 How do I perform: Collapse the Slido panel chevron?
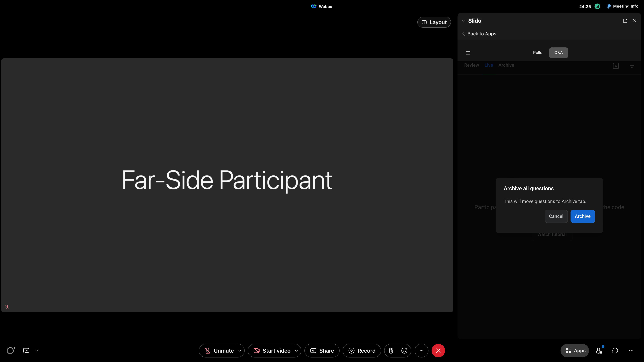[464, 21]
